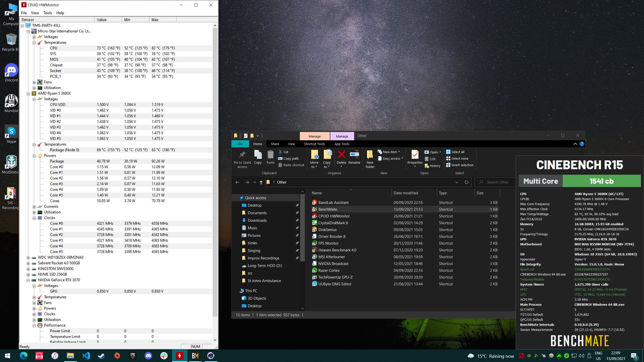Open Tools menu in HWMonitor
644x362 pixels.
coord(48,13)
